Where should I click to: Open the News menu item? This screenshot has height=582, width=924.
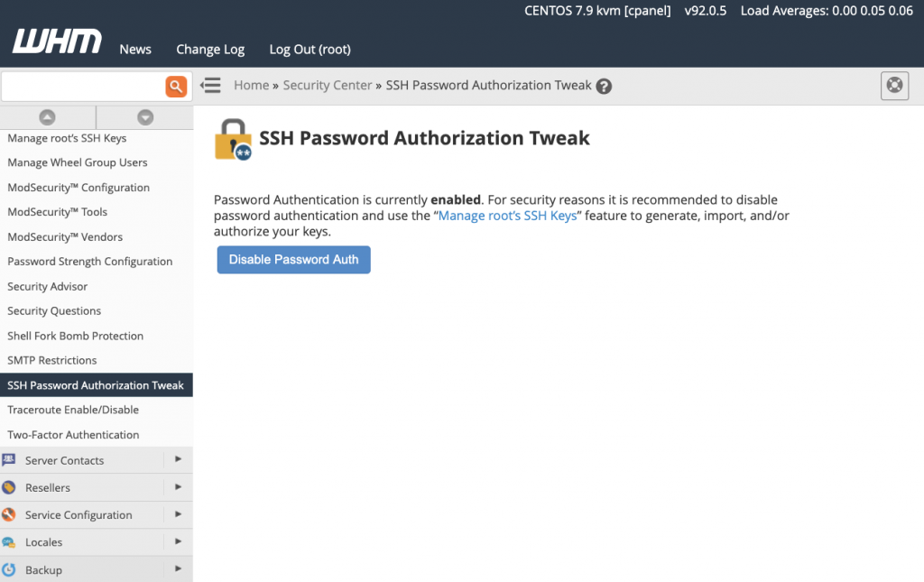point(135,50)
